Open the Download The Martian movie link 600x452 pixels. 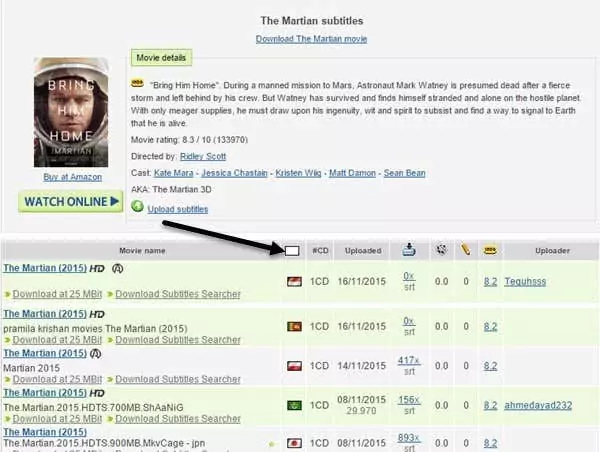click(310, 39)
